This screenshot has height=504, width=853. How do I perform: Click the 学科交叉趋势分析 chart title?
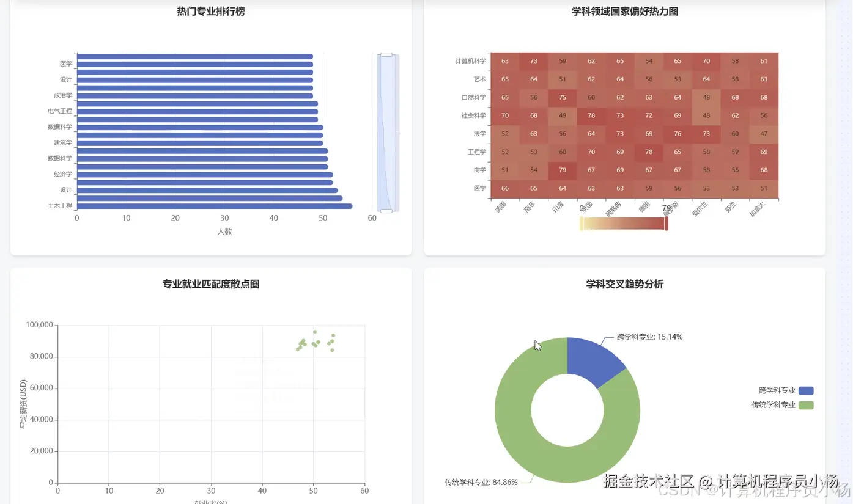coord(625,284)
